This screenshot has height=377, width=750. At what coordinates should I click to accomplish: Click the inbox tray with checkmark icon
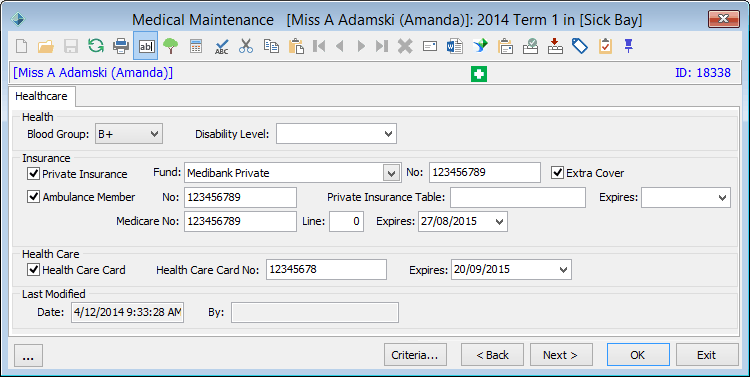530,46
